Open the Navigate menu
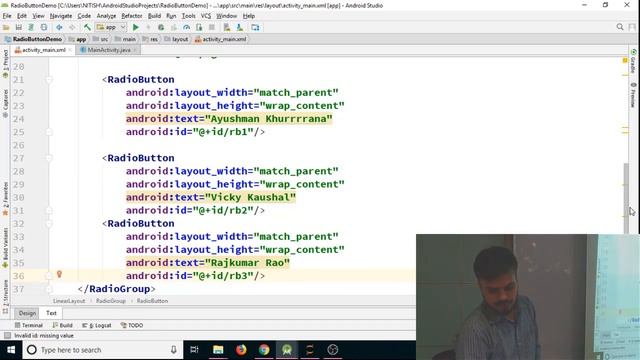 61,16
